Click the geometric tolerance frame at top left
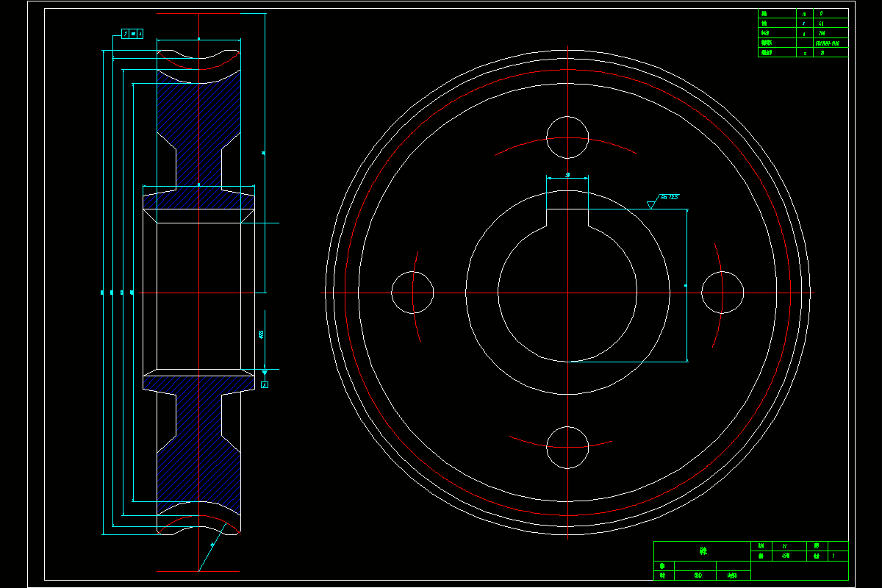The width and height of the screenshot is (882, 588). 132,34
